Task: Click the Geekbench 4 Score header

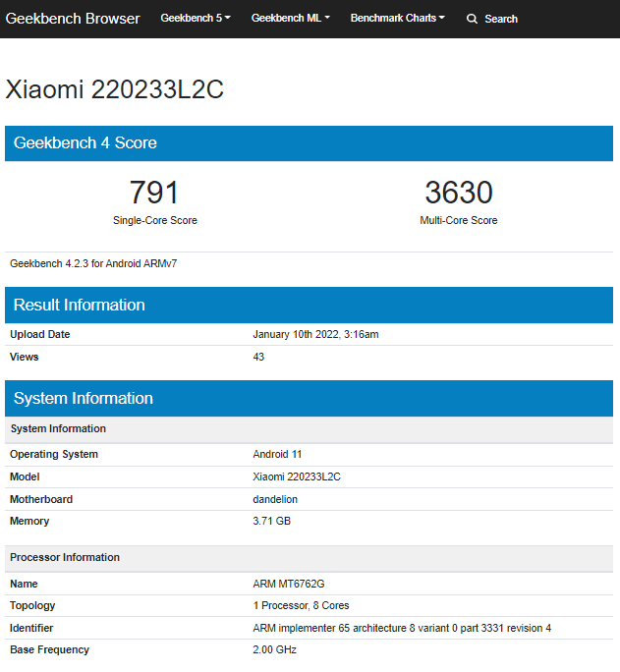Action: (x=309, y=143)
